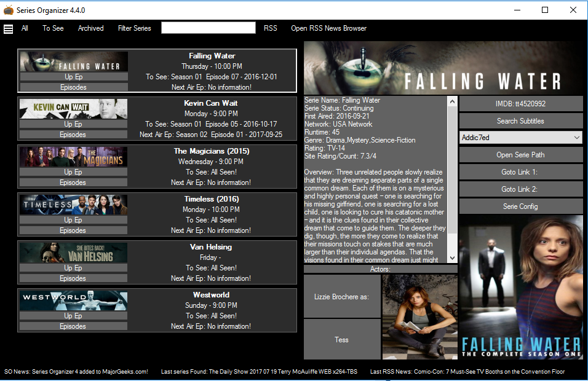
Task: Focus the filter series text box
Action: [209, 28]
